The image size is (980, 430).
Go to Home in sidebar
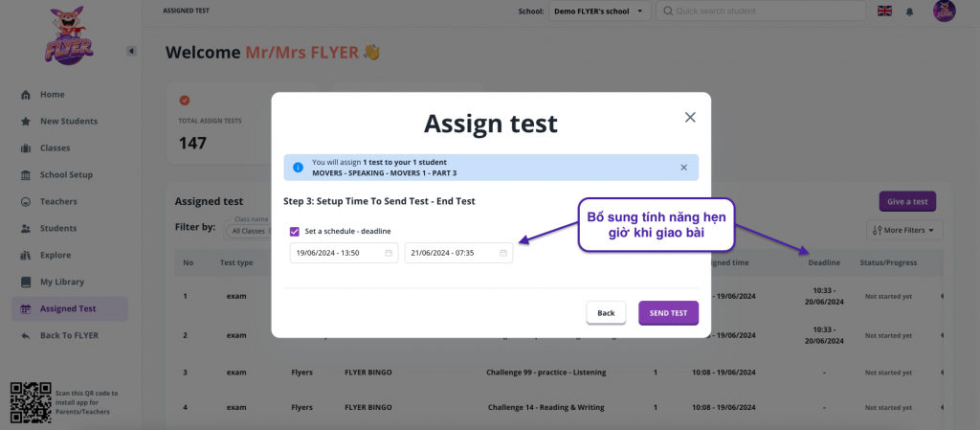pyautogui.click(x=52, y=94)
